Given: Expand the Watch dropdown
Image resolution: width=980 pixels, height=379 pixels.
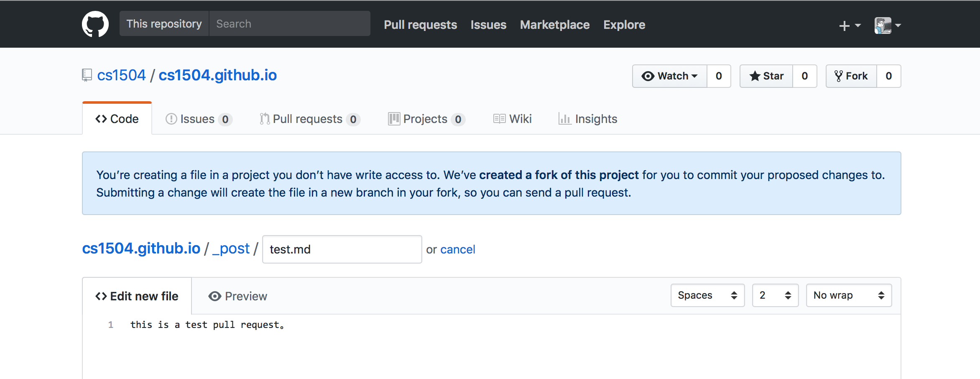Looking at the screenshot, I should click(x=670, y=76).
